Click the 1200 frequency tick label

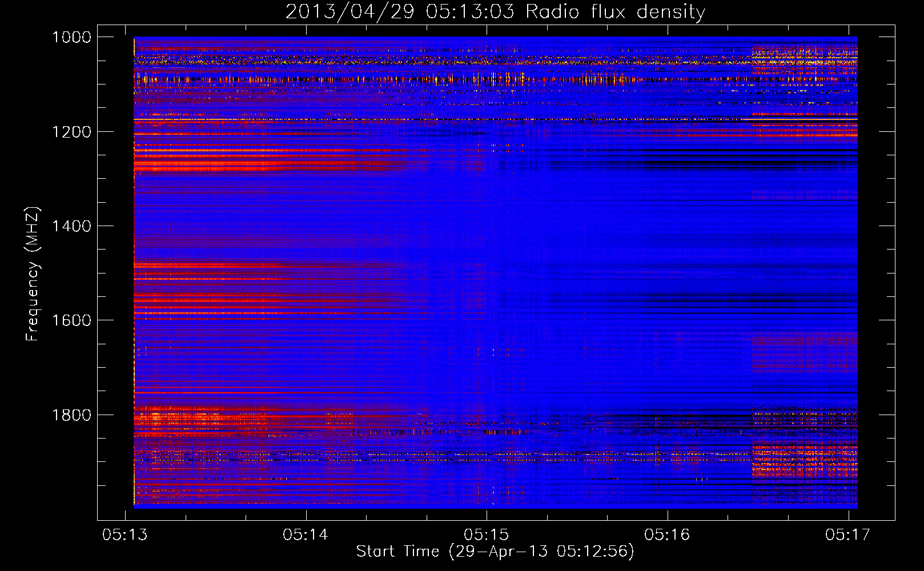tap(71, 132)
